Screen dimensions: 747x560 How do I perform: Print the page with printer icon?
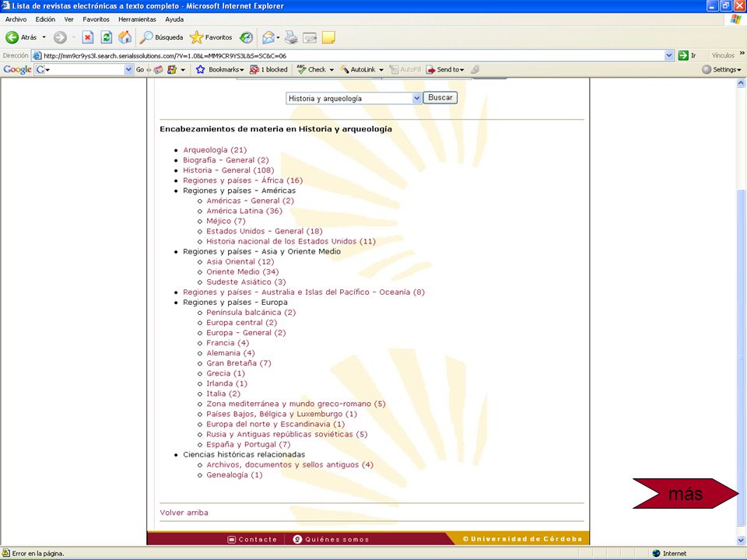pyautogui.click(x=291, y=37)
